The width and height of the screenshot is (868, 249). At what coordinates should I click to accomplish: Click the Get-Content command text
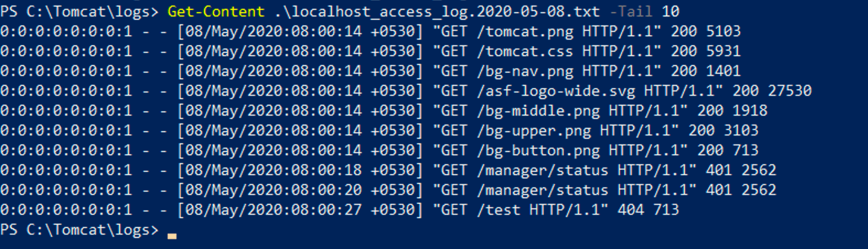pyautogui.click(x=216, y=12)
